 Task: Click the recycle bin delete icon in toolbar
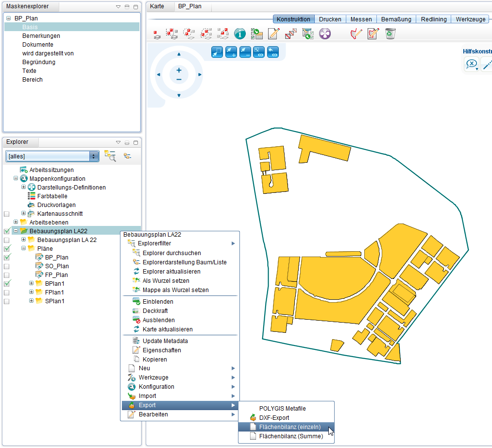point(390,34)
